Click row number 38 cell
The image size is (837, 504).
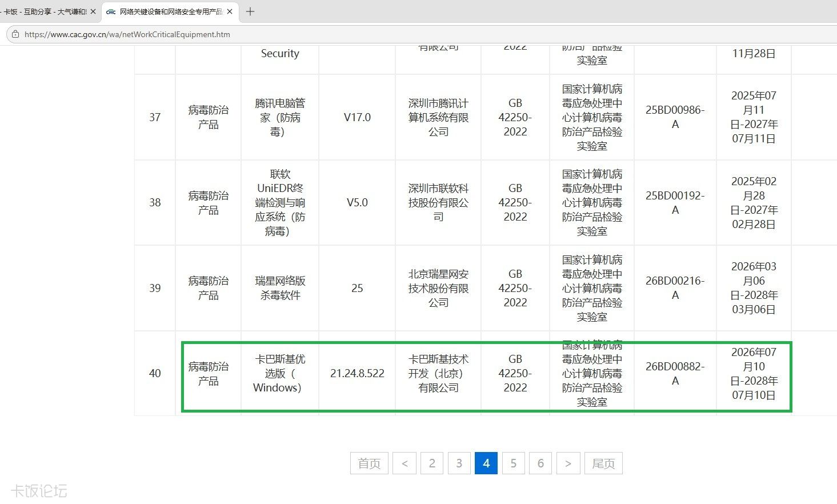point(155,202)
